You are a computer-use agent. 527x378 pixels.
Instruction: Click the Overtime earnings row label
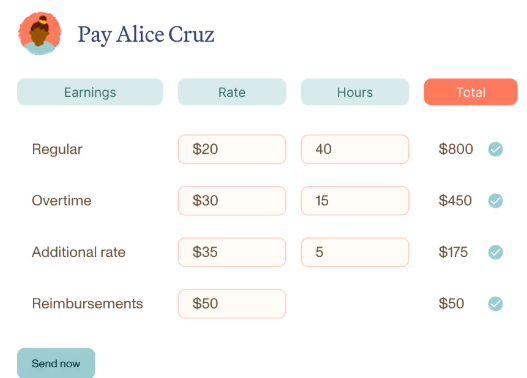tap(62, 201)
